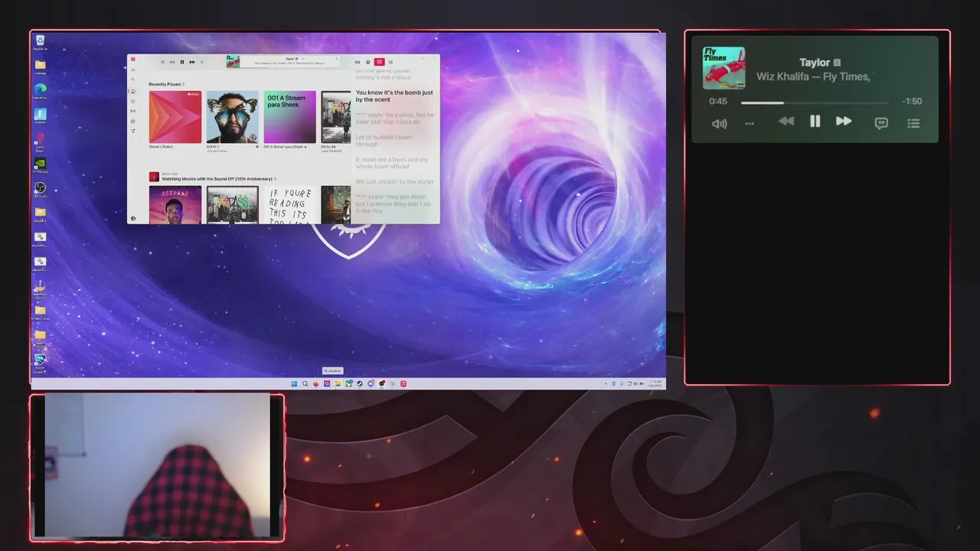The width and height of the screenshot is (980, 551).
Task: Click the Apple Music logo in sidebar
Action: 132,58
